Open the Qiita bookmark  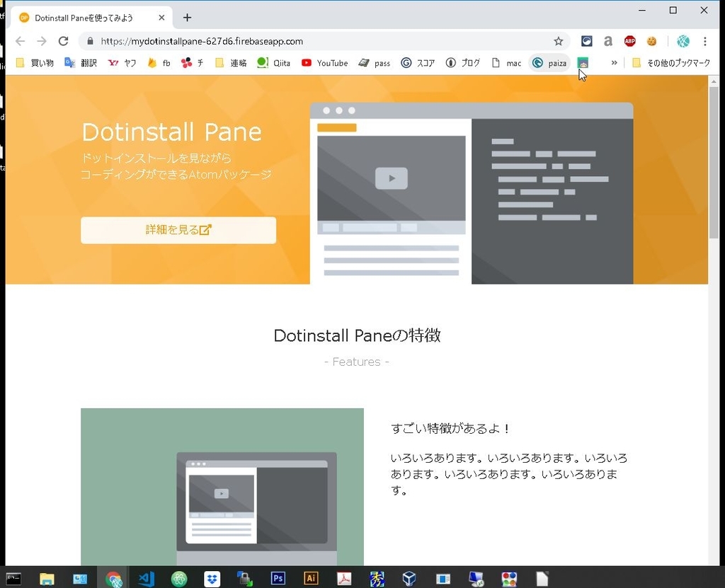point(274,63)
